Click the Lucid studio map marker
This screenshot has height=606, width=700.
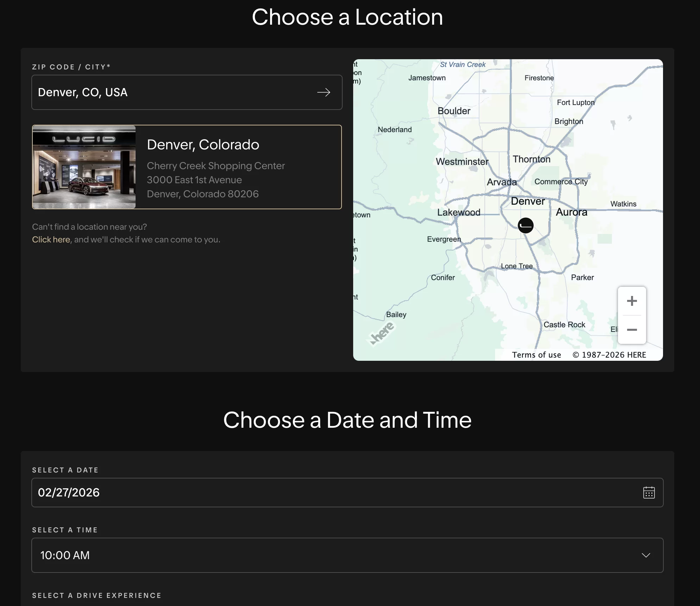tap(525, 225)
